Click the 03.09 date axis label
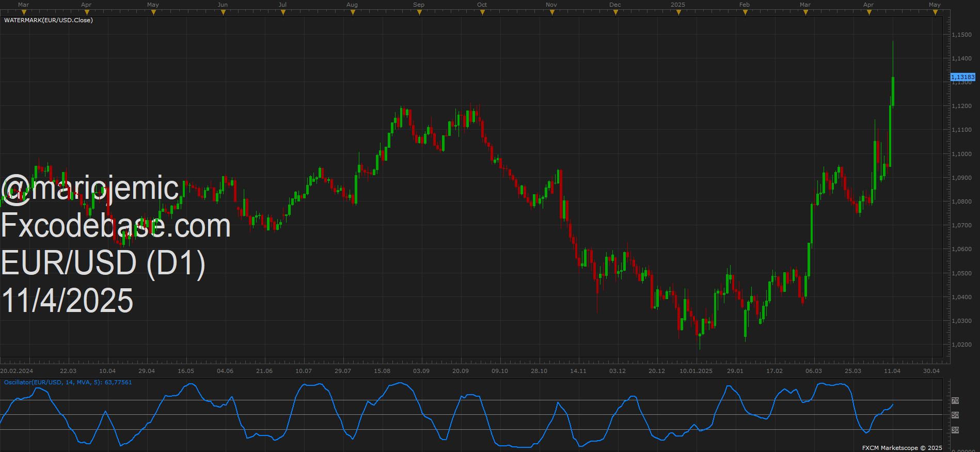Viewport: 980px width, 452px height. click(421, 371)
